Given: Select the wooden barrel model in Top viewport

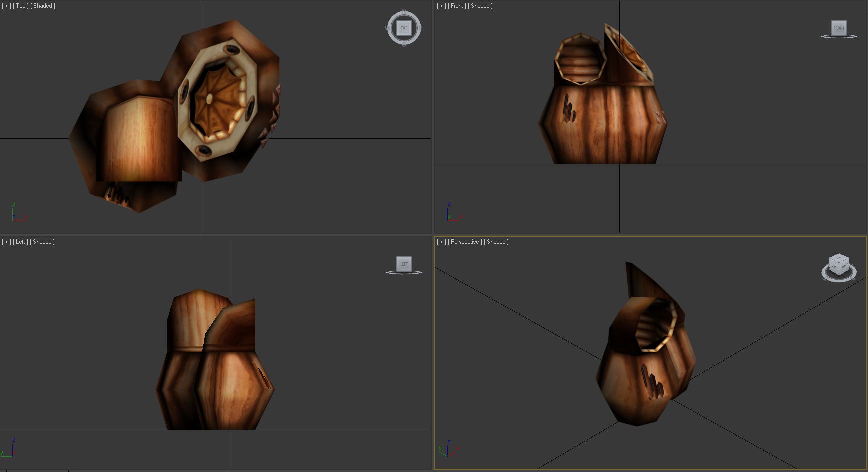Looking at the screenshot, I should coord(175,117).
